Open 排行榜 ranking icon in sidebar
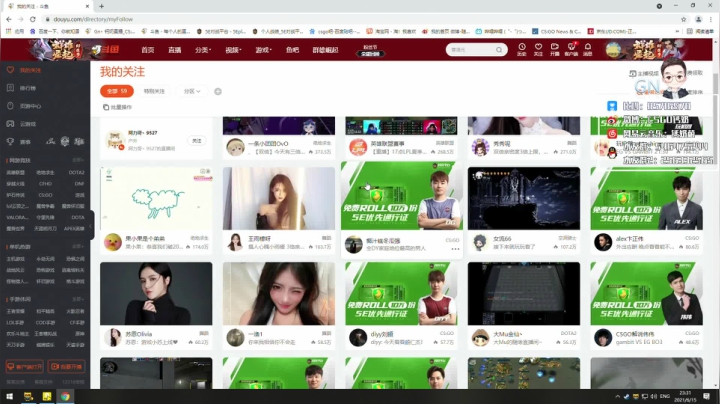720x404 pixels. coord(10,88)
